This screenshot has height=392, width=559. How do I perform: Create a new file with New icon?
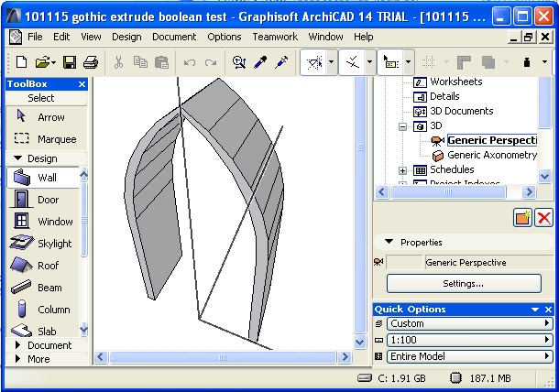(x=21, y=62)
